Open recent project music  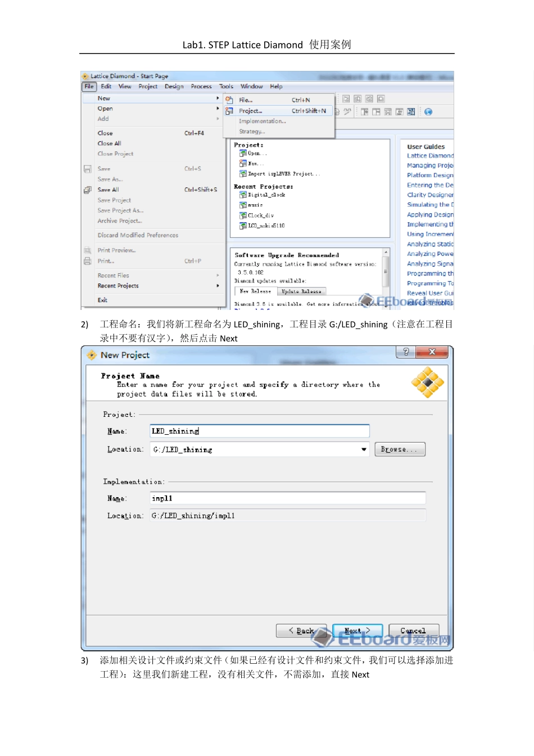255,205
